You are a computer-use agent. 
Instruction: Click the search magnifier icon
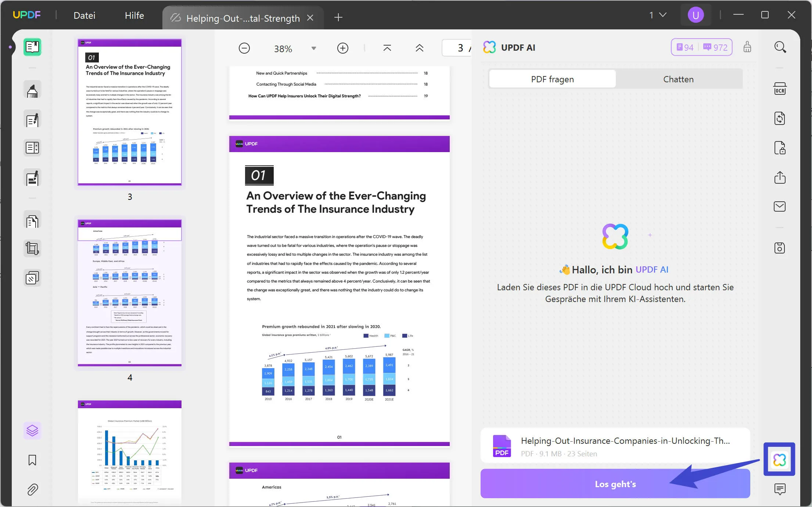pos(780,47)
